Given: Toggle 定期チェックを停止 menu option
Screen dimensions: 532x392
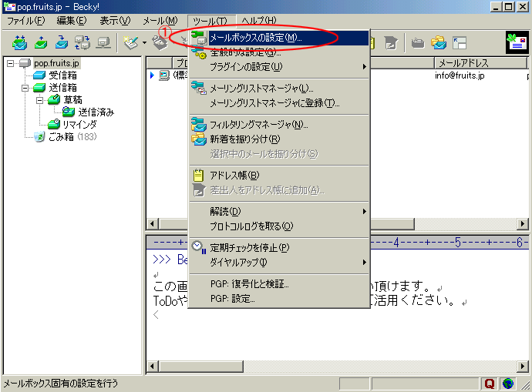Looking at the screenshot, I should [249, 247].
